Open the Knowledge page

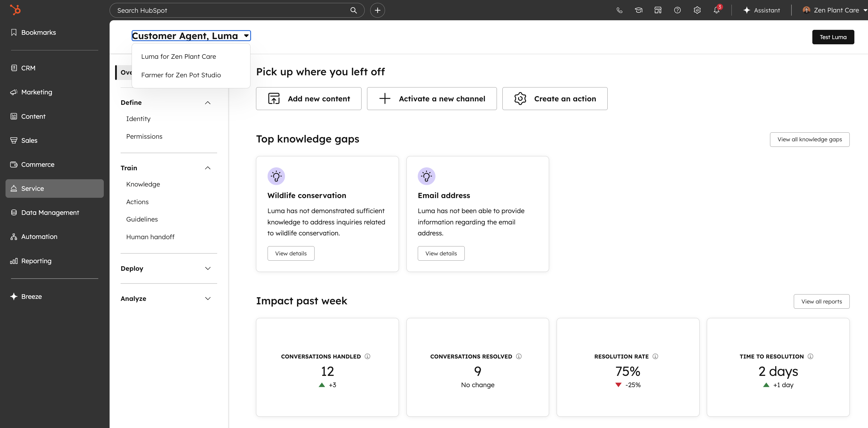pos(143,184)
